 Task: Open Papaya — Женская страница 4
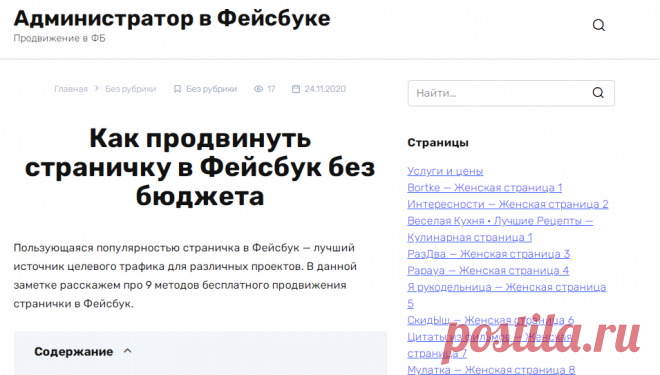tap(488, 271)
